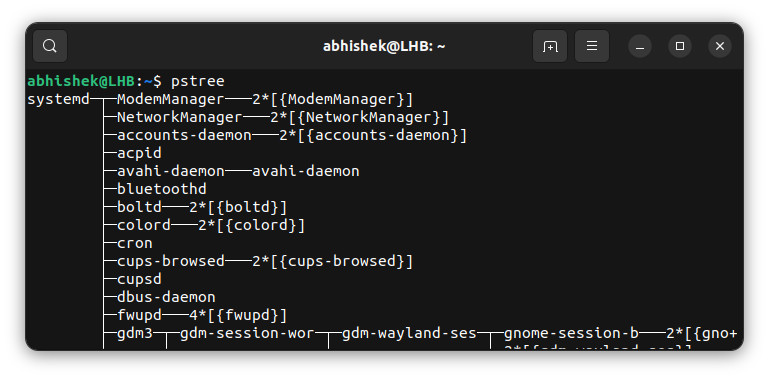Viewport: 769px width, 379px height.
Task: Select the systemd root process
Action: coord(58,100)
